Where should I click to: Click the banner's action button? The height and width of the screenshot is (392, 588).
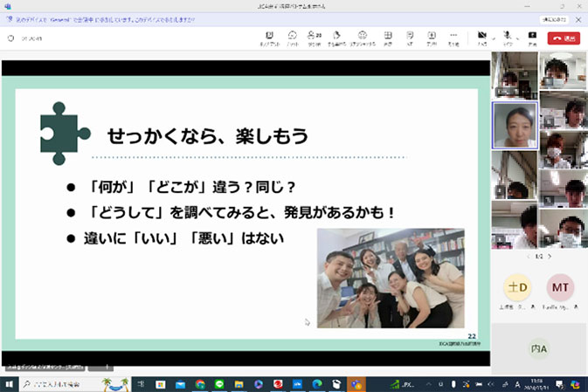[x=554, y=19]
